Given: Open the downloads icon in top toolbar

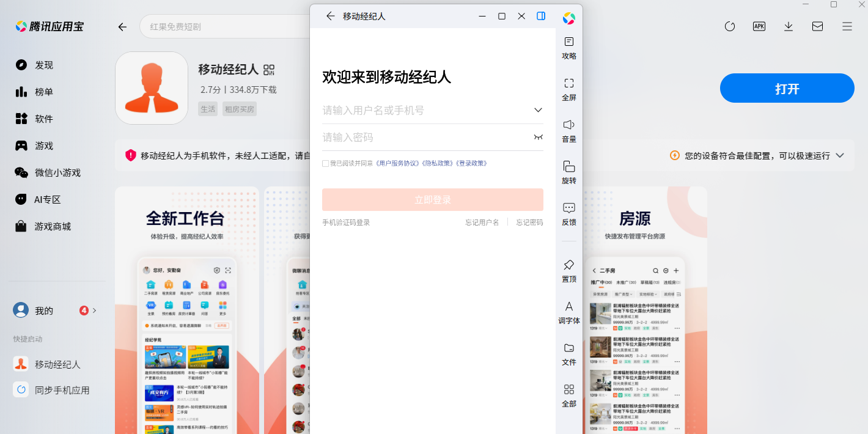Looking at the screenshot, I should [x=789, y=26].
